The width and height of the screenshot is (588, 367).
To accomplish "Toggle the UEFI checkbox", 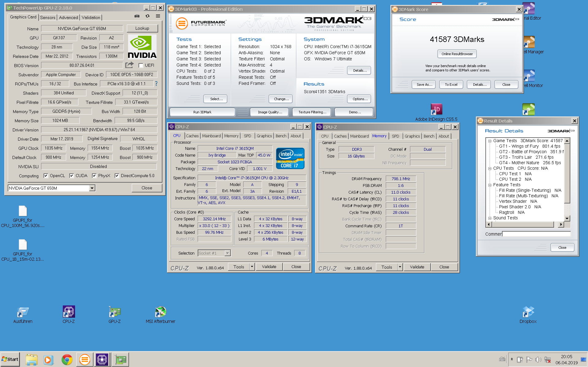I will tap(141, 65).
